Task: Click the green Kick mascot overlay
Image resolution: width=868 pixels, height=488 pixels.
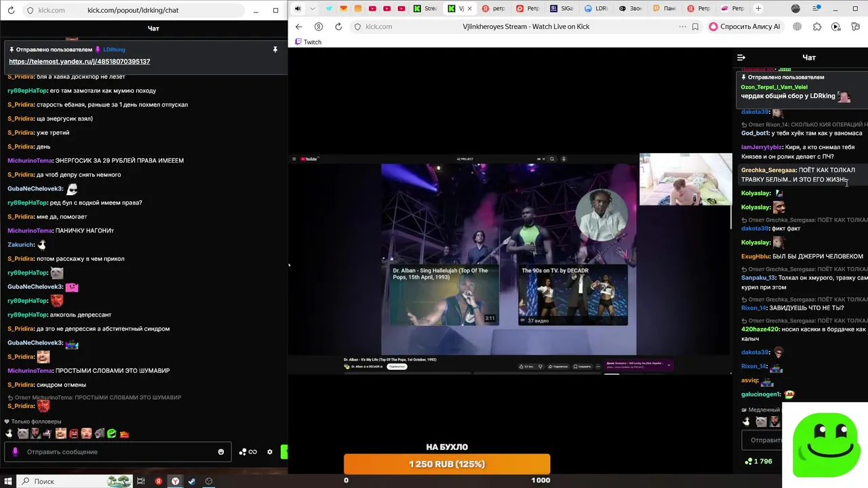Action: [825, 445]
